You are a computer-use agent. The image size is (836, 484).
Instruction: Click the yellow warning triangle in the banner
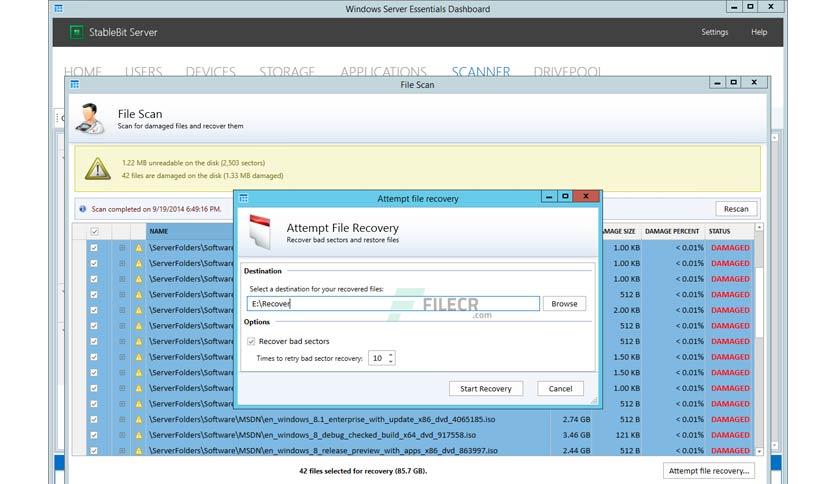(x=98, y=168)
